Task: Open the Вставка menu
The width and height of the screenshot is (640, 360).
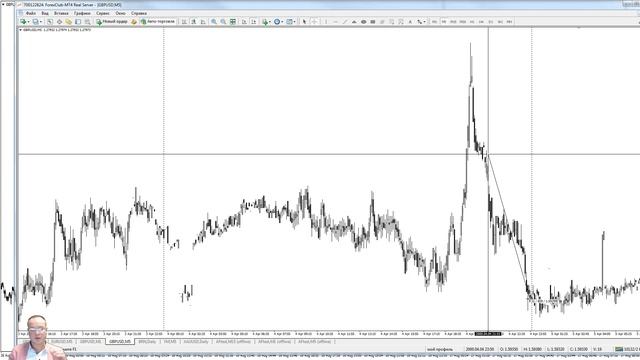Action: click(61, 13)
